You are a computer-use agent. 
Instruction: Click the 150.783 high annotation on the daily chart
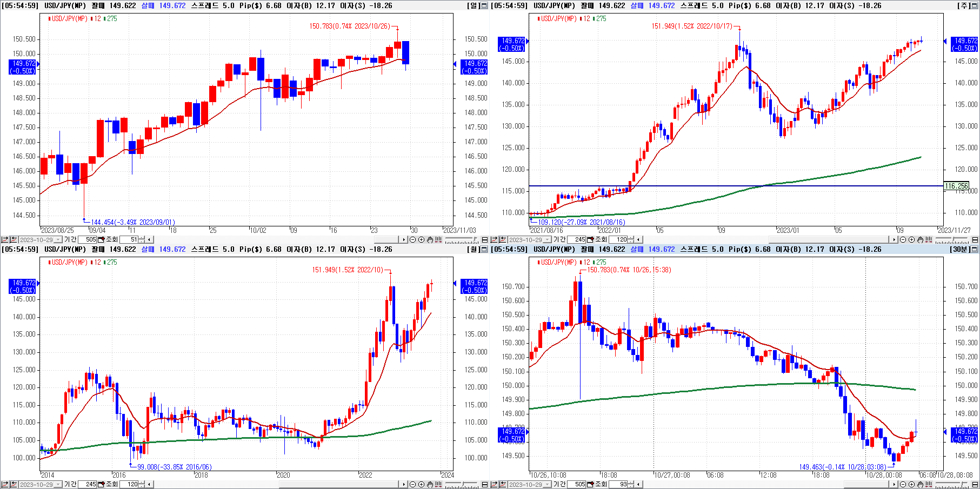click(350, 26)
